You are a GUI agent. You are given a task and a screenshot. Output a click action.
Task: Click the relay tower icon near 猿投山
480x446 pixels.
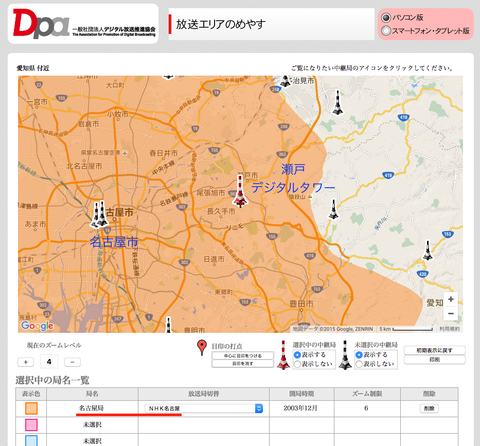point(333,209)
